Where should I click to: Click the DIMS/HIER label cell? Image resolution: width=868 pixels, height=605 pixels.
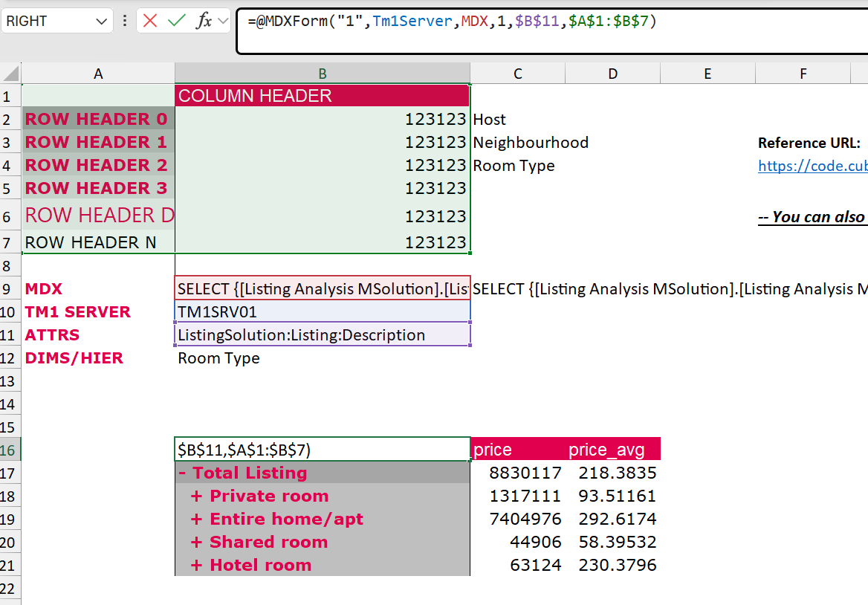98,358
